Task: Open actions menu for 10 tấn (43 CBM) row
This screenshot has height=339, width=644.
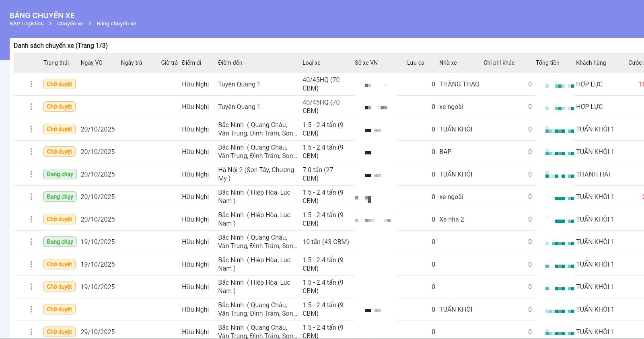Action: (x=31, y=242)
